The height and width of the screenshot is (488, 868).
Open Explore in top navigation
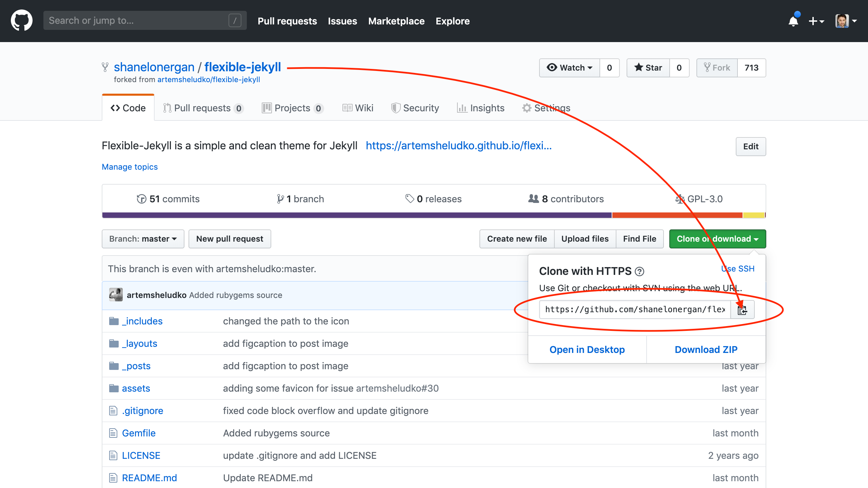(453, 21)
